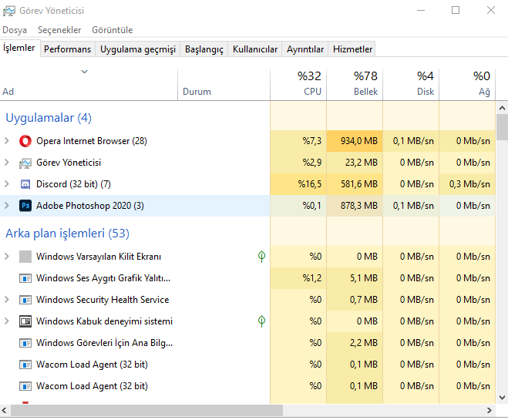508x420 pixels.
Task: Switch to the Performans tab
Action: pyautogui.click(x=67, y=49)
